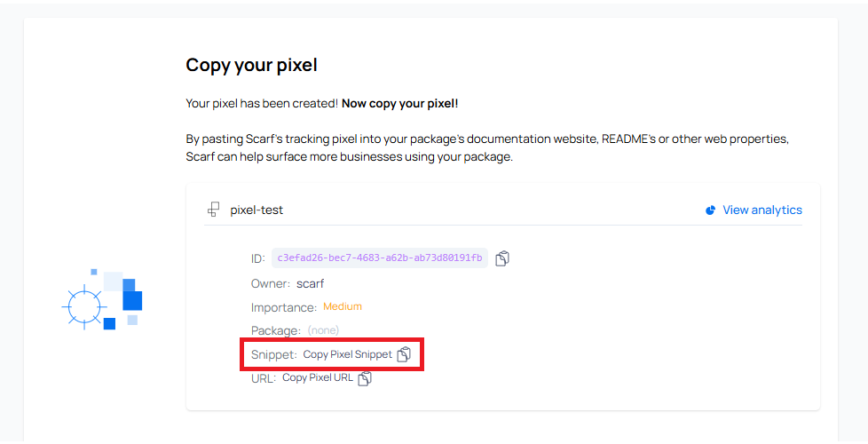Open the View analytics link

tap(761, 210)
